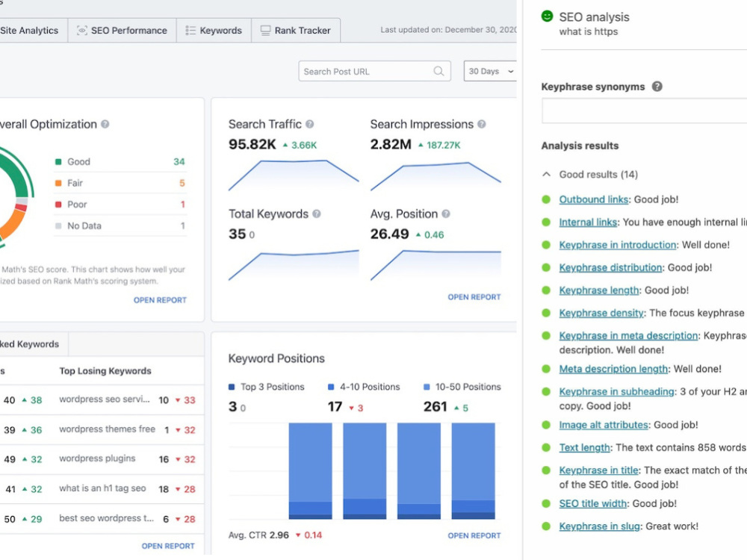The image size is (747, 560).
Task: Open the Keywords tab
Action: tap(214, 31)
